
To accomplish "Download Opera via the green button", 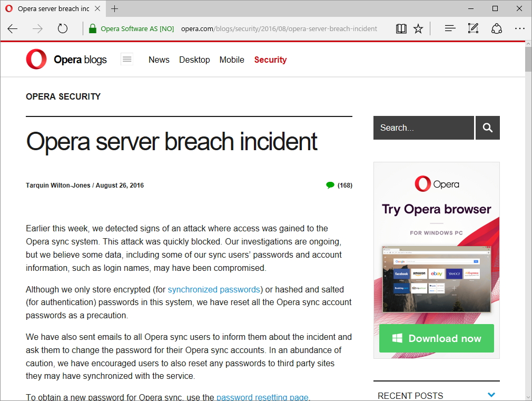I will [436, 339].
